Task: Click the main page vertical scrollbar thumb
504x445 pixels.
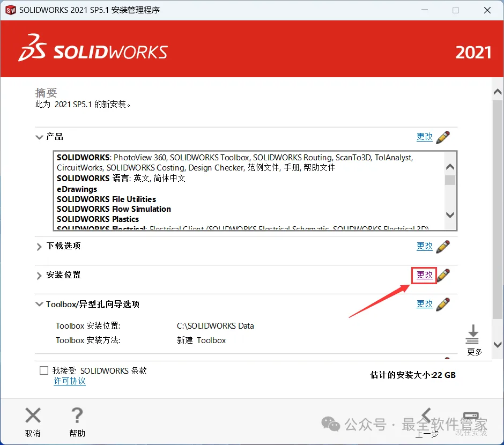Action: coord(498,210)
